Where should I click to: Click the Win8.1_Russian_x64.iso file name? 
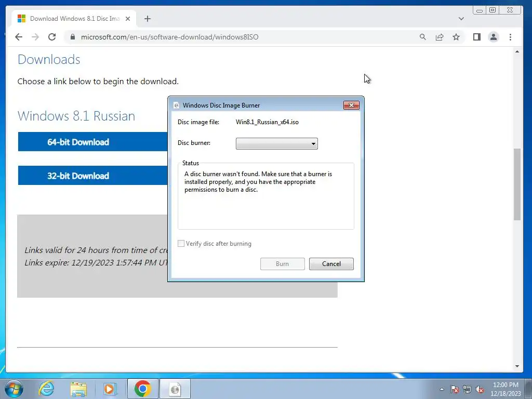click(267, 122)
